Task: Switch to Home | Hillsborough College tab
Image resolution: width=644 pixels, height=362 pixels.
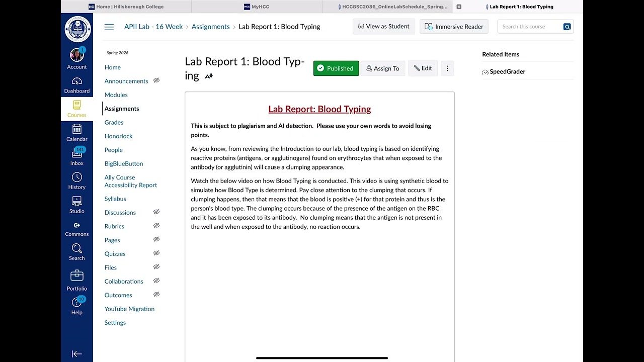Action: click(x=126, y=7)
